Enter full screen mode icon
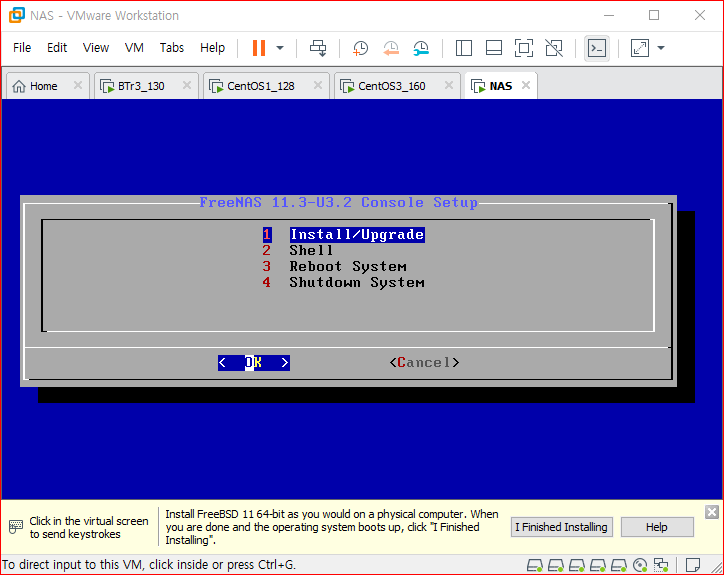Screen dimensions: 724x575 (x=524, y=48)
